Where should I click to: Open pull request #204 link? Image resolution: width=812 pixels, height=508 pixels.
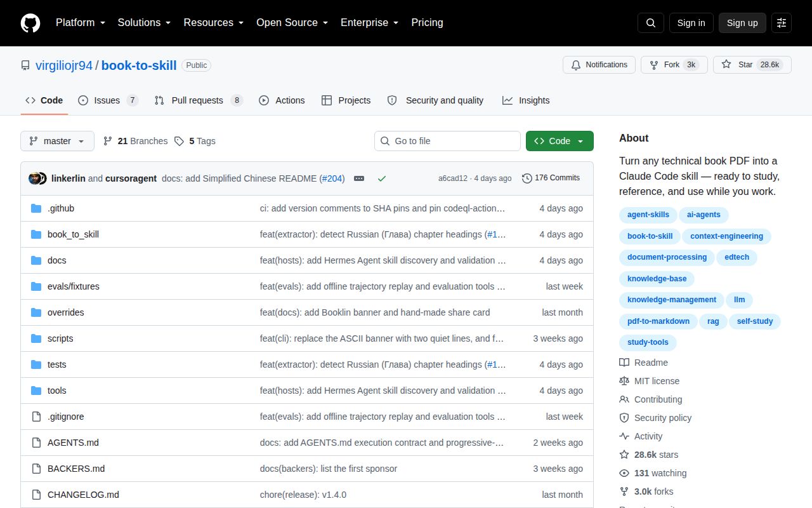[x=333, y=178]
